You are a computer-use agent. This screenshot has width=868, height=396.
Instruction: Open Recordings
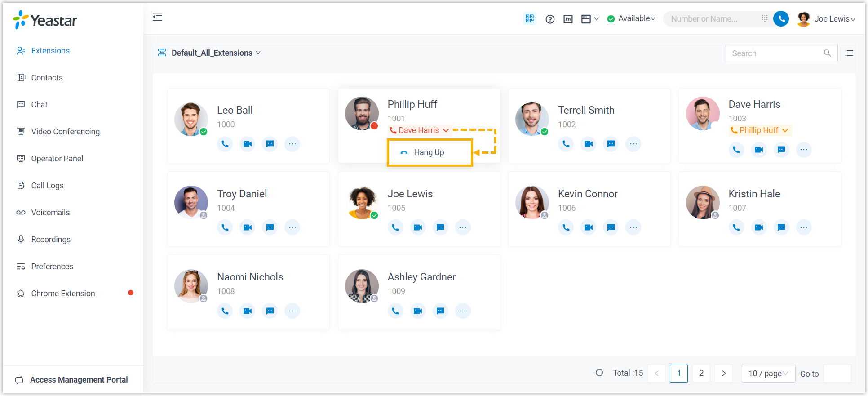point(51,240)
